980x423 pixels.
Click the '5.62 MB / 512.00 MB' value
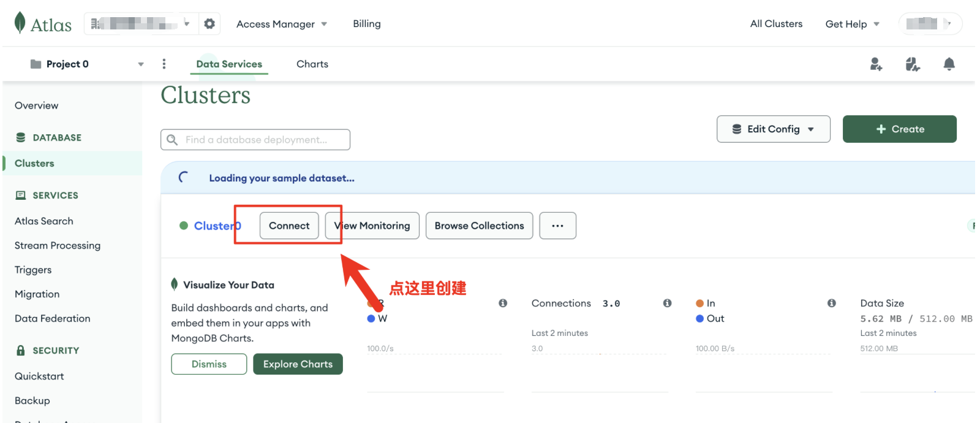pos(916,319)
